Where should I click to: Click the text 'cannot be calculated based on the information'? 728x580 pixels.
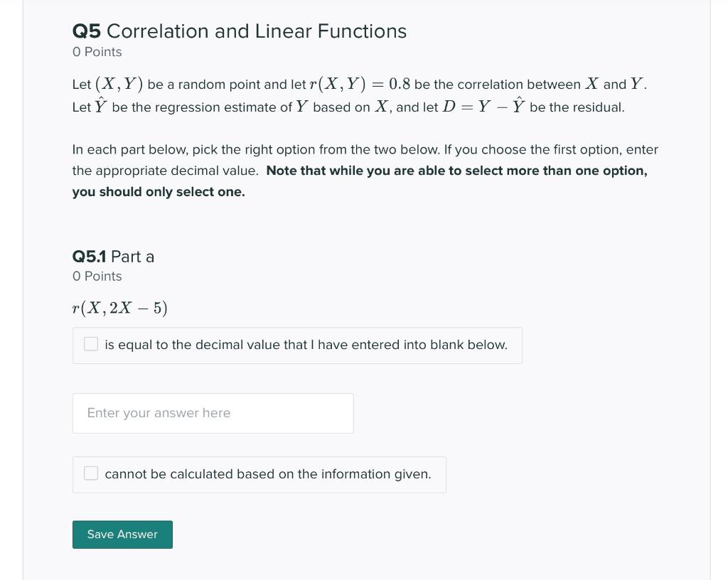point(267,473)
